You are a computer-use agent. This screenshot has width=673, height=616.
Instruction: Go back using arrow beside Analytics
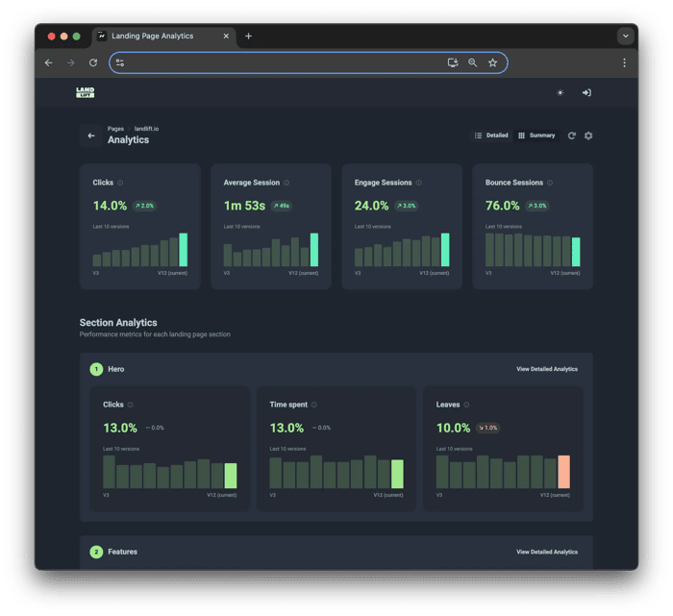[x=91, y=136]
